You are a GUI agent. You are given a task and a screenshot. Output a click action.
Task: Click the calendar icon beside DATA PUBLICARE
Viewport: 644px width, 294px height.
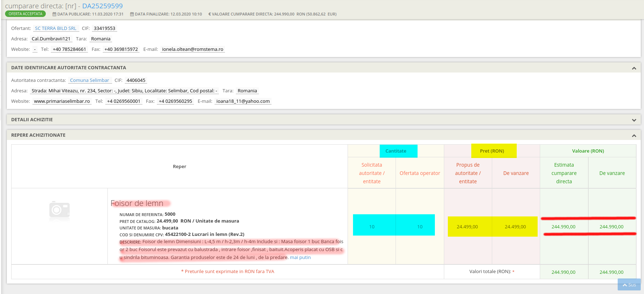(54, 14)
